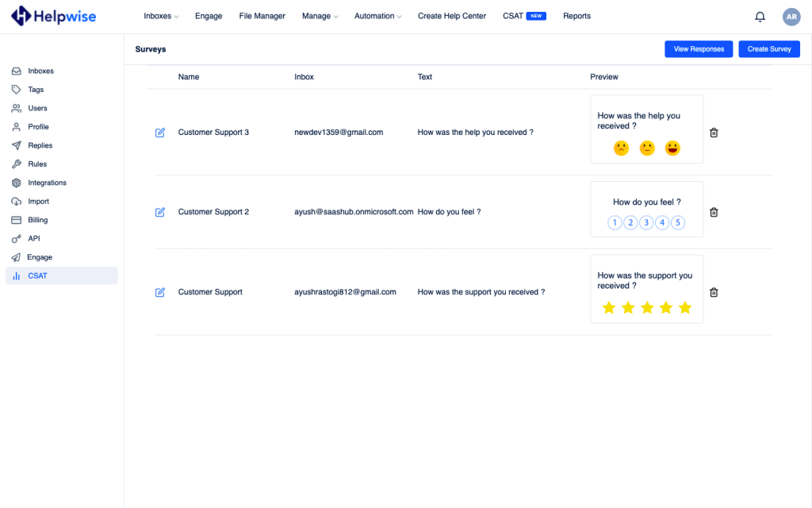This screenshot has width=812, height=508.
Task: Open Billing from the sidebar
Action: click(x=37, y=220)
